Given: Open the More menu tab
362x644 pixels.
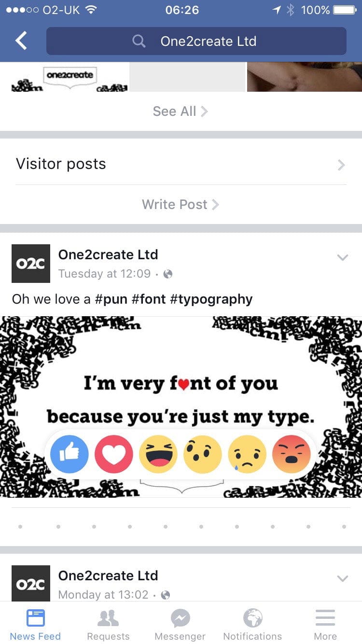Looking at the screenshot, I should pyautogui.click(x=325, y=624).
